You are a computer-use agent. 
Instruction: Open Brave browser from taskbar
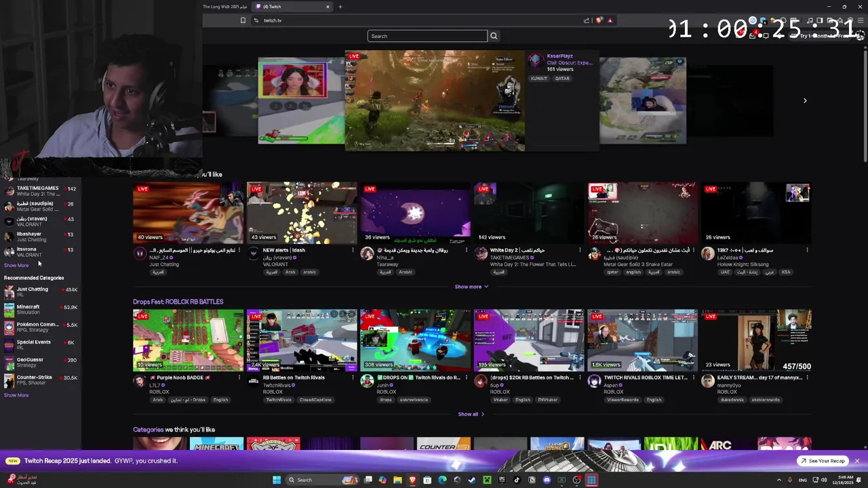412,480
